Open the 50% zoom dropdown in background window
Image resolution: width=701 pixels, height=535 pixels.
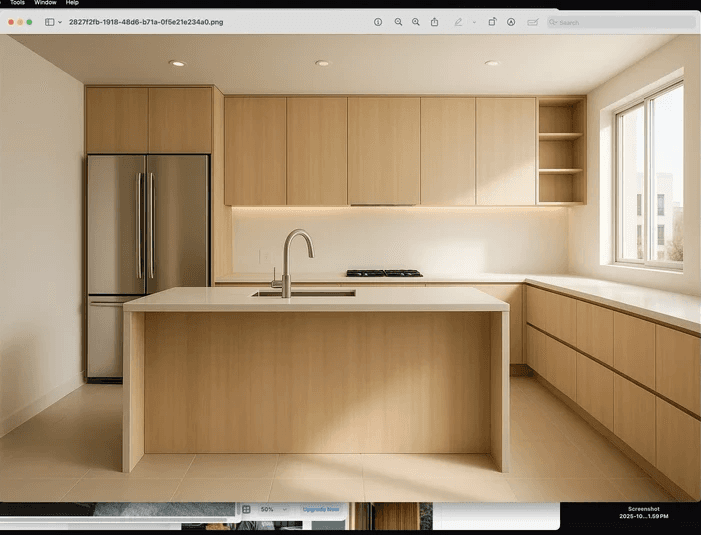(x=273, y=509)
